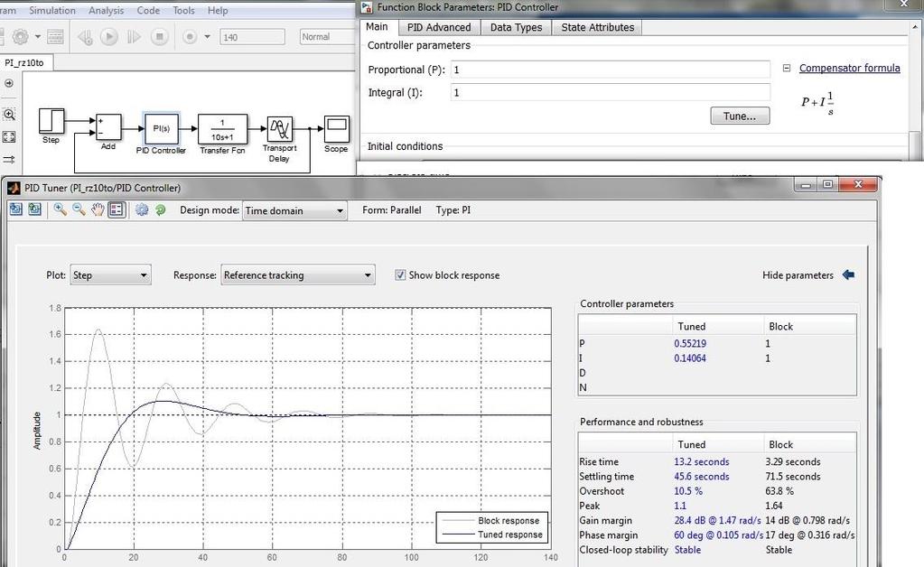Click the Fit to View icon in palette
924x567 pixels.
coord(9,136)
